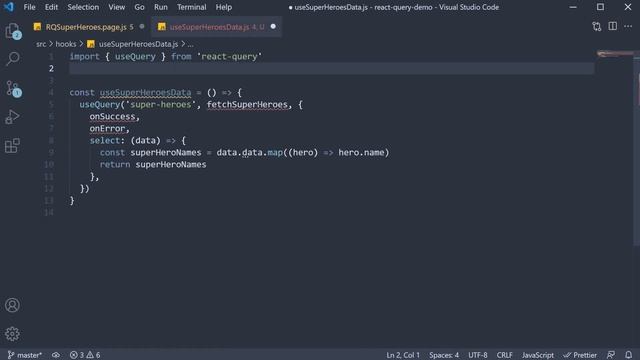Click the JS file icon on RQSuperHeroes tab
Image resolution: width=640 pixels, height=360 pixels.
coord(38,27)
